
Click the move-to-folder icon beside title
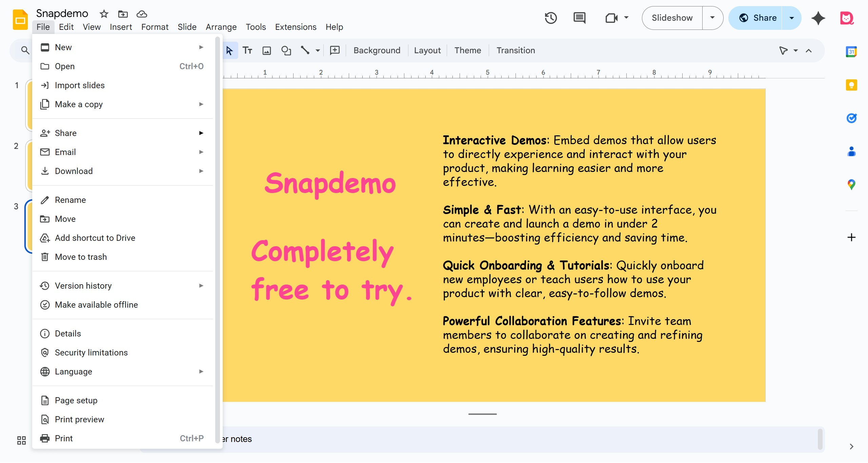coord(123,14)
